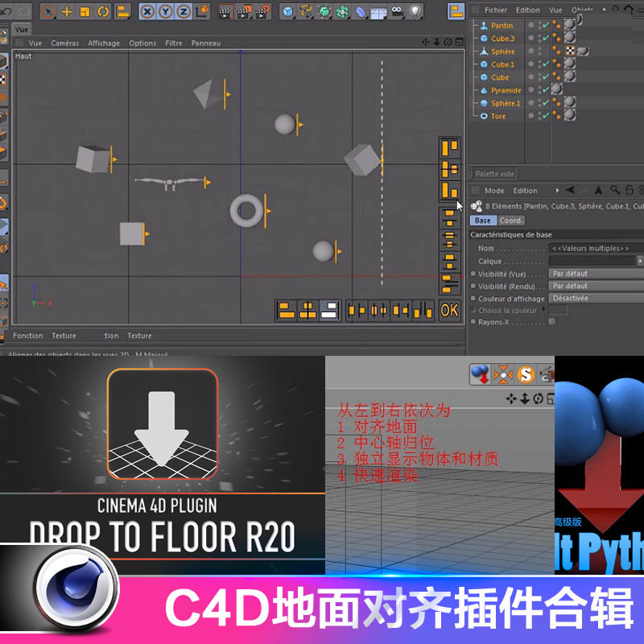Open the deformers icon

(361, 11)
